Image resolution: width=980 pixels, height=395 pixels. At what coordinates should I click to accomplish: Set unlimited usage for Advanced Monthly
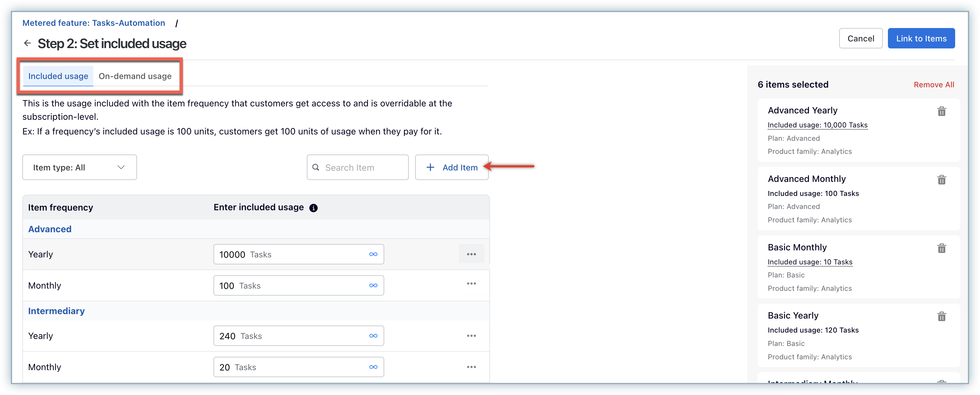(373, 285)
